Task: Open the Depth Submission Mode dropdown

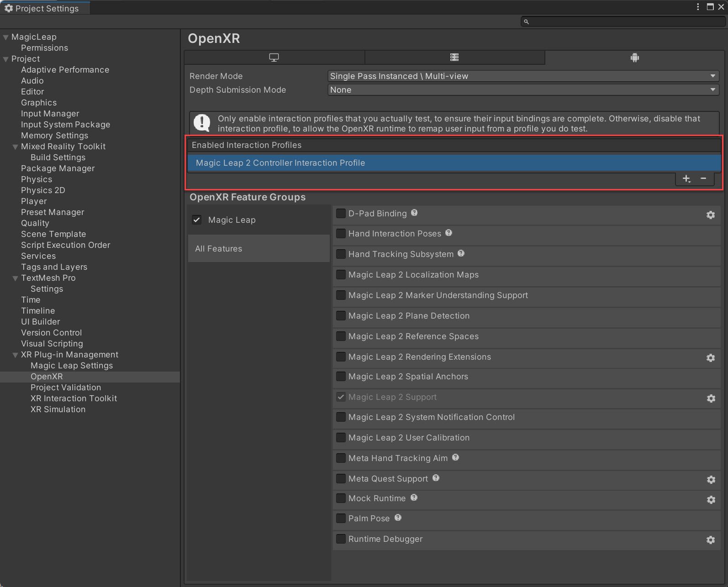Action: tap(523, 90)
